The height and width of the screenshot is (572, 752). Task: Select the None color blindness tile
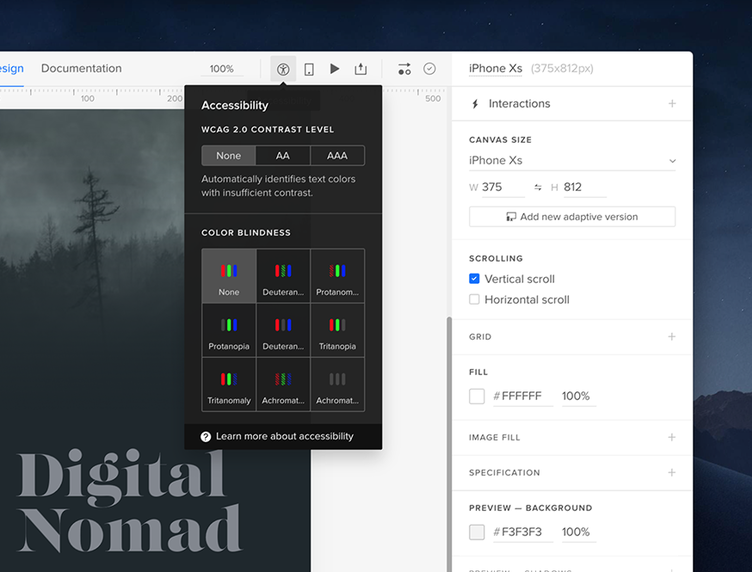coord(229,276)
